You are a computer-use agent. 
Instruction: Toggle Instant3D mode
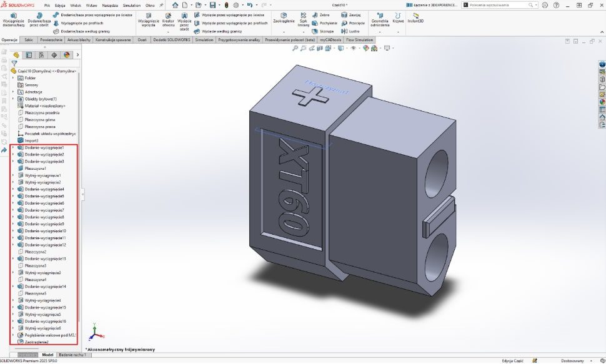[415, 17]
